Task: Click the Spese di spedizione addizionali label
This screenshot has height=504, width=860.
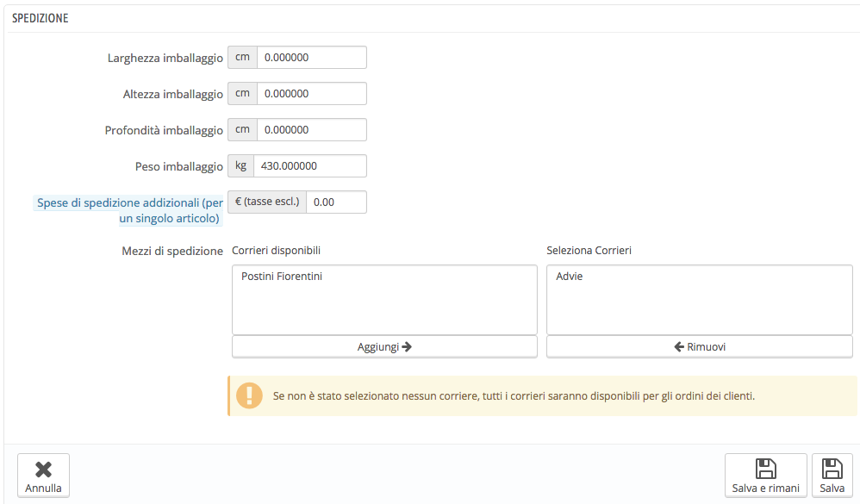Action: coord(130,210)
